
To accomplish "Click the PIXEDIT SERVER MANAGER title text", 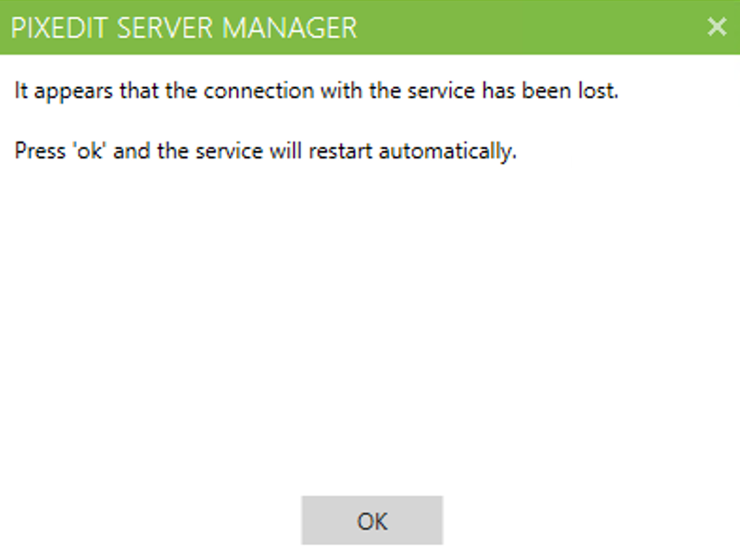I will pos(184,28).
